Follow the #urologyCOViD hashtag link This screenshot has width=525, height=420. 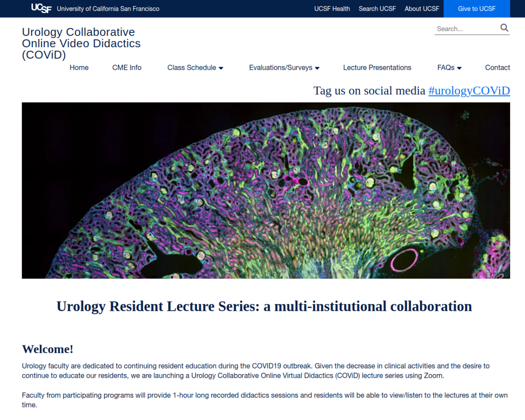point(469,91)
